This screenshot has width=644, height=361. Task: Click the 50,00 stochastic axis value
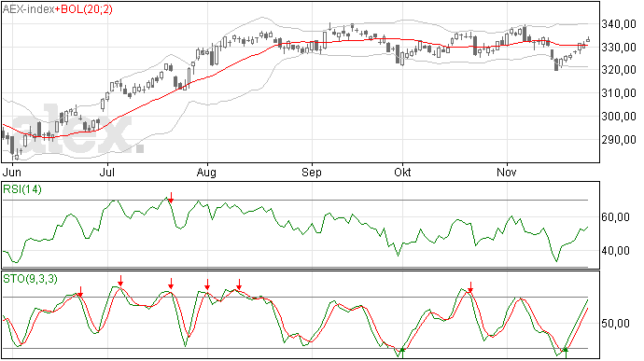tap(615, 324)
